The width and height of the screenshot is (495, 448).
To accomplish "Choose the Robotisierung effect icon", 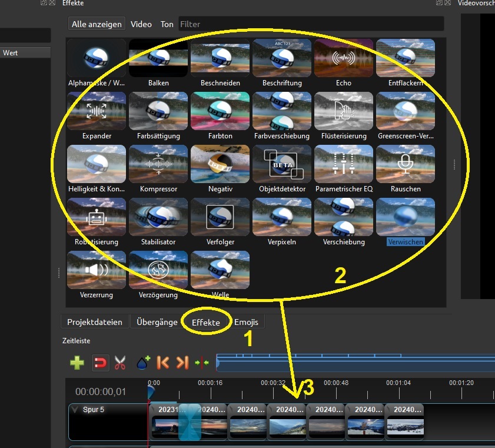I will tap(97, 218).
